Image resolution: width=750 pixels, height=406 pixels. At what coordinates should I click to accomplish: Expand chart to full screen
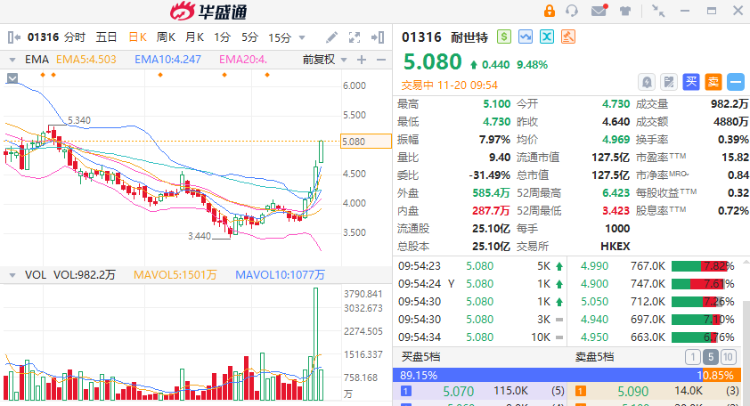tap(354, 37)
